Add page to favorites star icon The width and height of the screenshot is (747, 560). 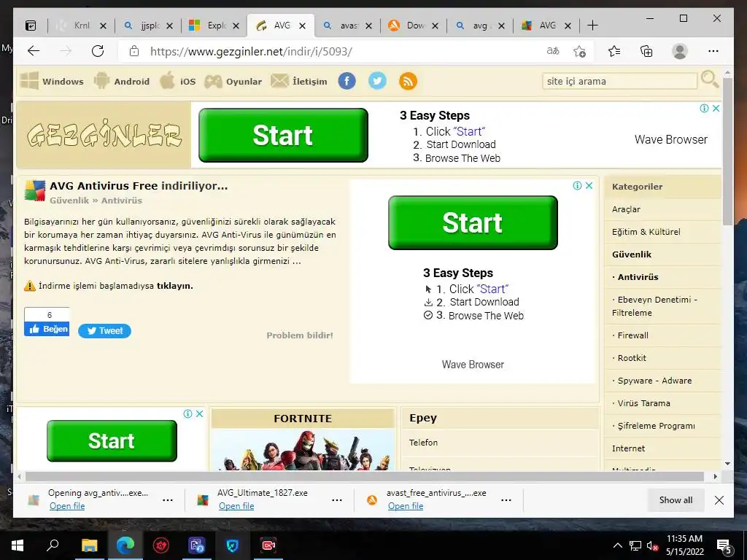pyautogui.click(x=579, y=52)
